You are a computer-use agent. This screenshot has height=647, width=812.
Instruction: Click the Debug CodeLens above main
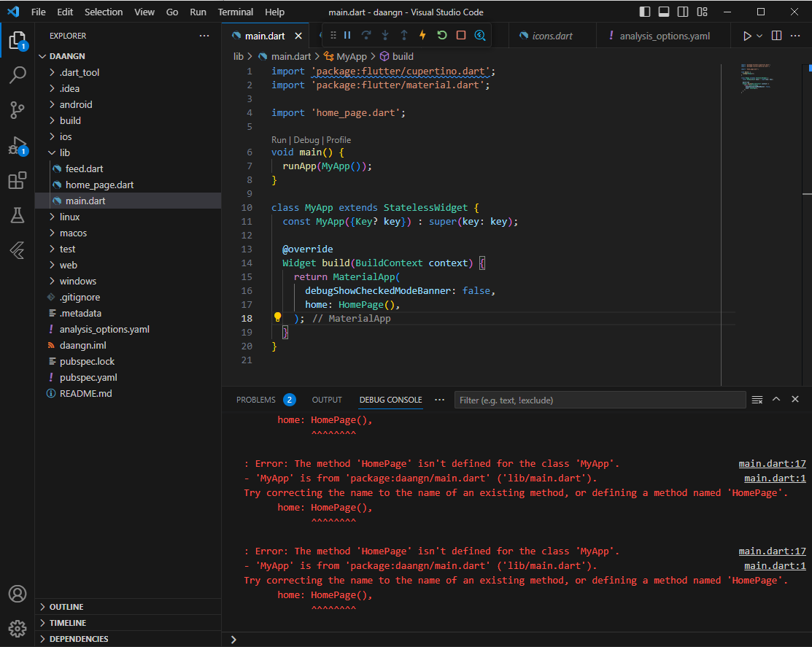click(306, 140)
